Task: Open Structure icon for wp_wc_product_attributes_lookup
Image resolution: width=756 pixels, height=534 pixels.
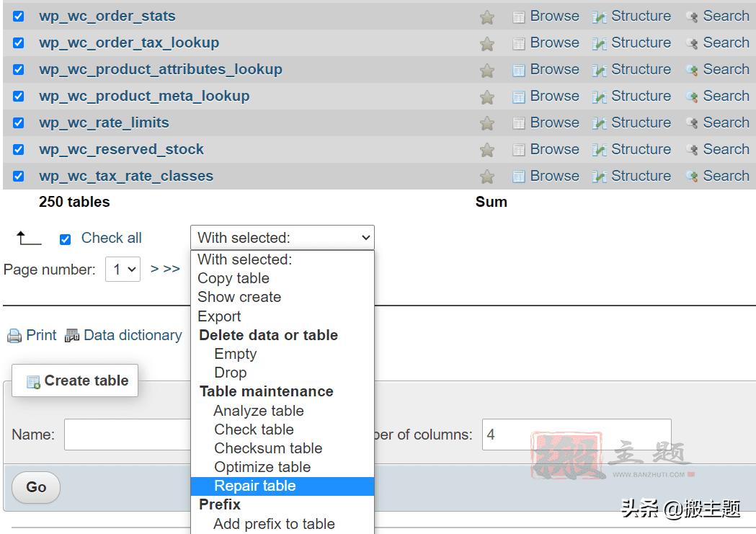Action: (599, 71)
